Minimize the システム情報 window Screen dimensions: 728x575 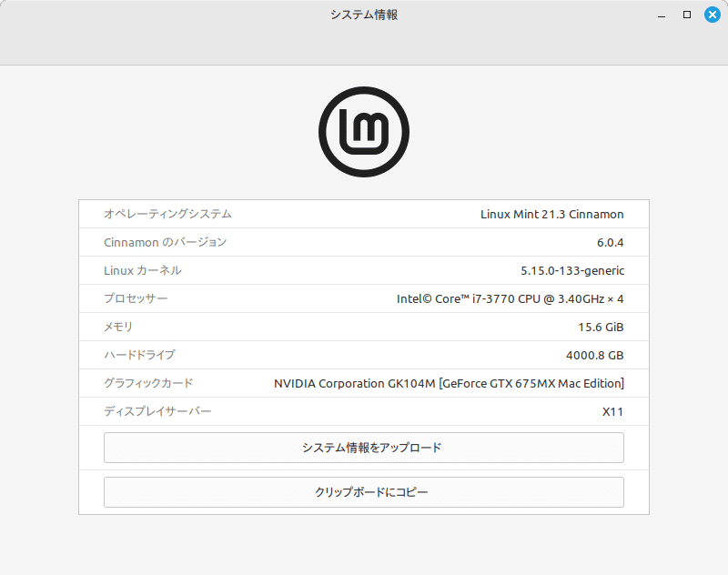coord(661,15)
